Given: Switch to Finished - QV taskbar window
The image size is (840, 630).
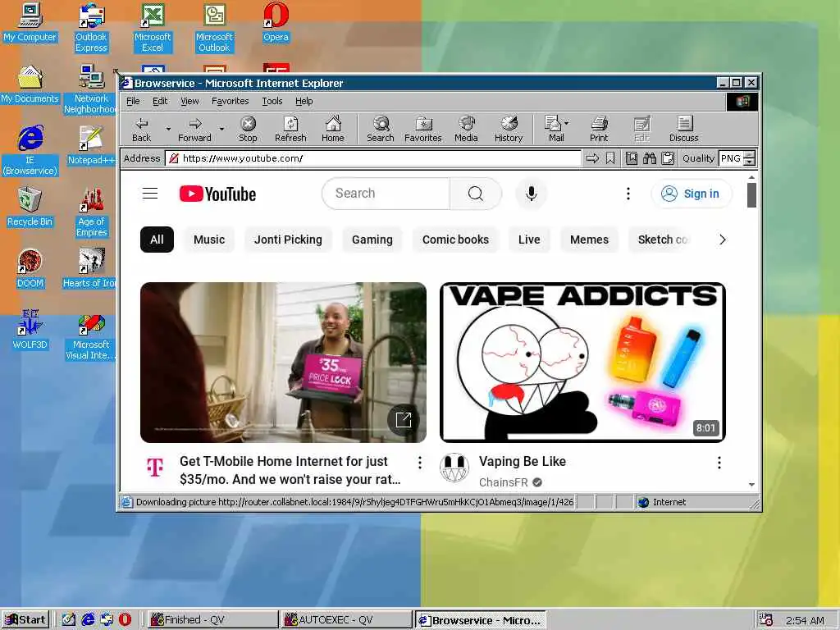Looking at the screenshot, I should coord(212,620).
